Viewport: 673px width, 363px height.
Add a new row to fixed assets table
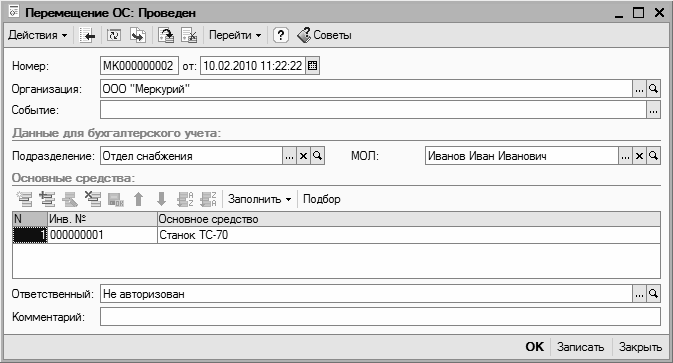[24, 199]
